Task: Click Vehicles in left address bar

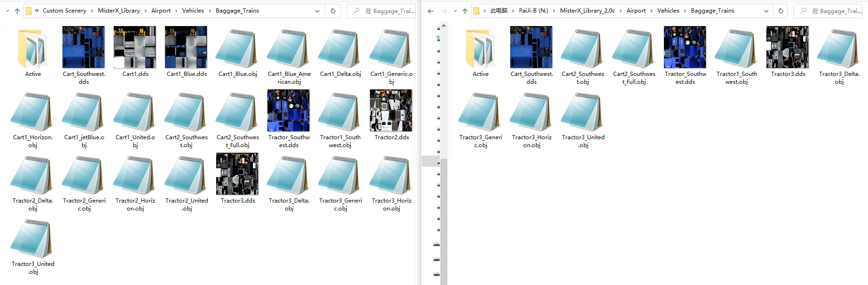Action: [x=193, y=11]
